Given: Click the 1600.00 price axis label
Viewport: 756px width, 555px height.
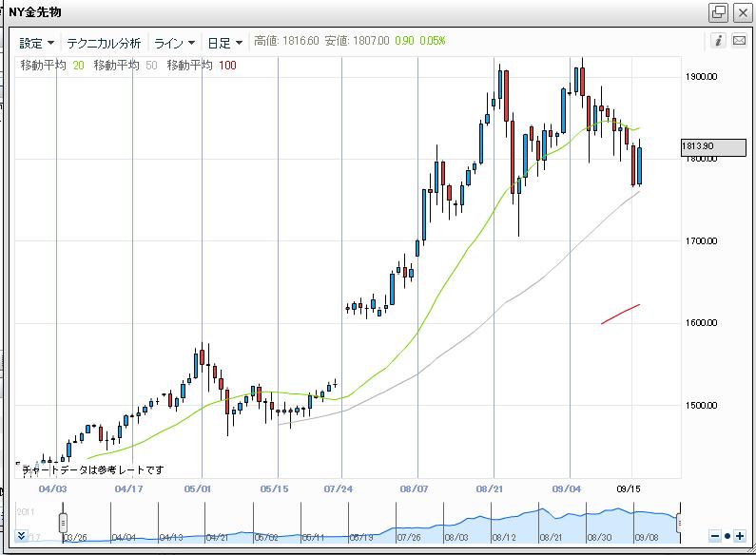Looking at the screenshot, I should point(701,323).
